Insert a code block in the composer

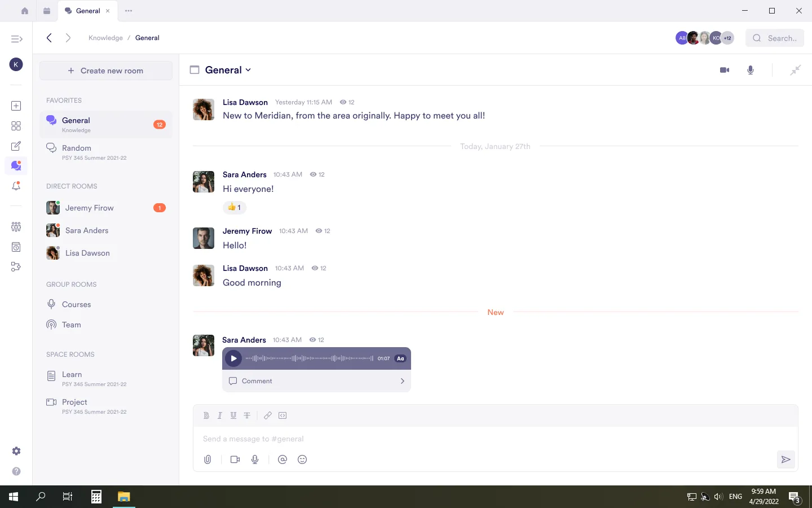tap(283, 415)
